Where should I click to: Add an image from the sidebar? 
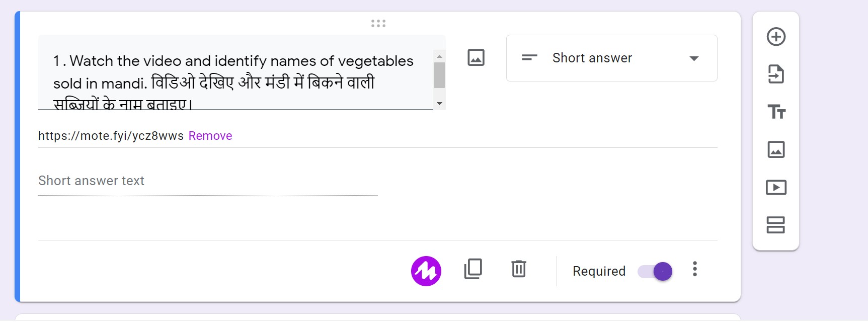pyautogui.click(x=776, y=149)
